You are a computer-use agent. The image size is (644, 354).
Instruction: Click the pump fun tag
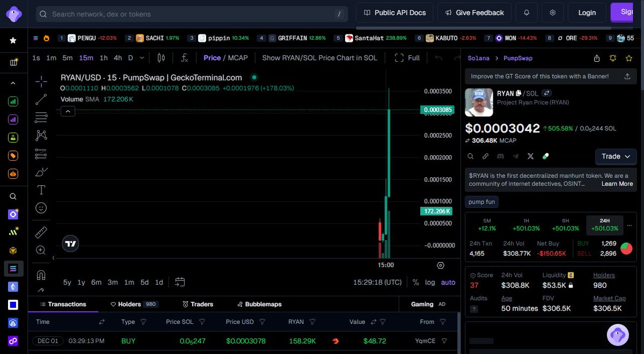click(x=482, y=202)
